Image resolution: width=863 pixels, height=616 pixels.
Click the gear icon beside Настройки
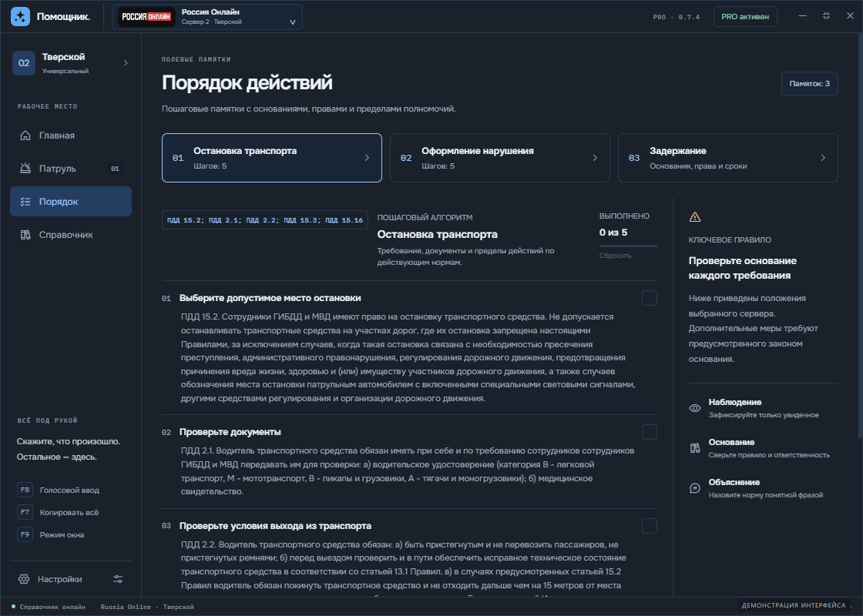24,579
